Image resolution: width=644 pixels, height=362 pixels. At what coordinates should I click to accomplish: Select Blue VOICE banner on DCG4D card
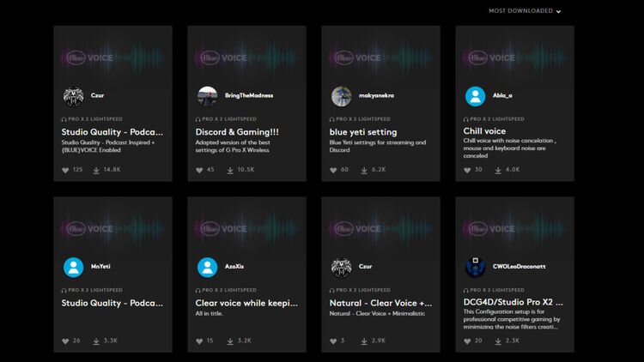click(514, 228)
